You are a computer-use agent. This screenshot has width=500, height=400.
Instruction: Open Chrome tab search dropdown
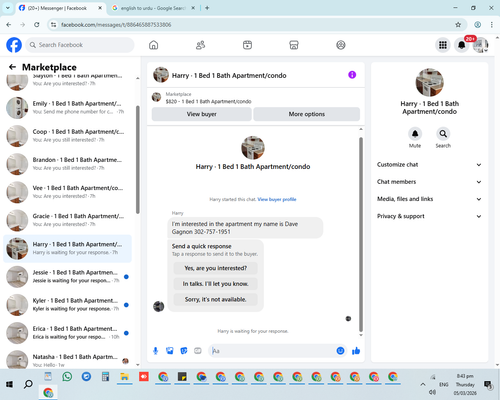pos(7,8)
